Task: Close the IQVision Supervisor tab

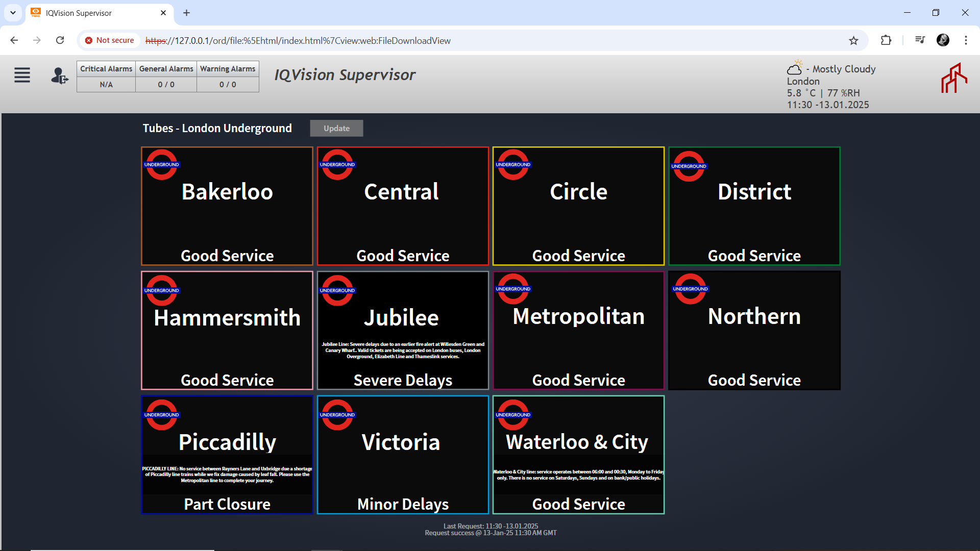Action: tap(163, 13)
